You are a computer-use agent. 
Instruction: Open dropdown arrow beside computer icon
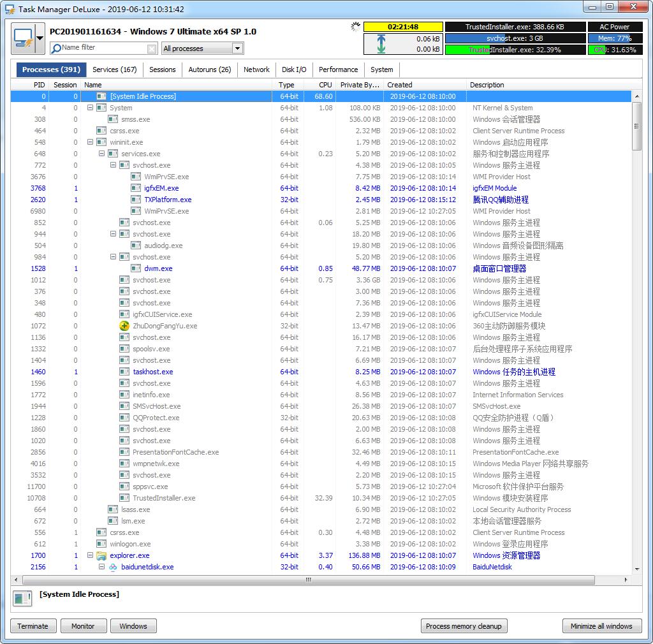click(40, 38)
